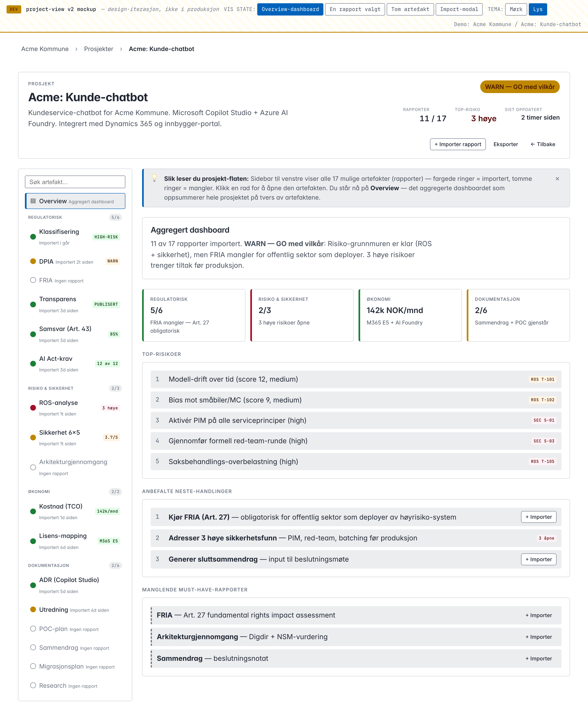This screenshot has width=588, height=711.
Task: Click amber dot beside Sikkerhet 6×5
Action: [x=33, y=437]
